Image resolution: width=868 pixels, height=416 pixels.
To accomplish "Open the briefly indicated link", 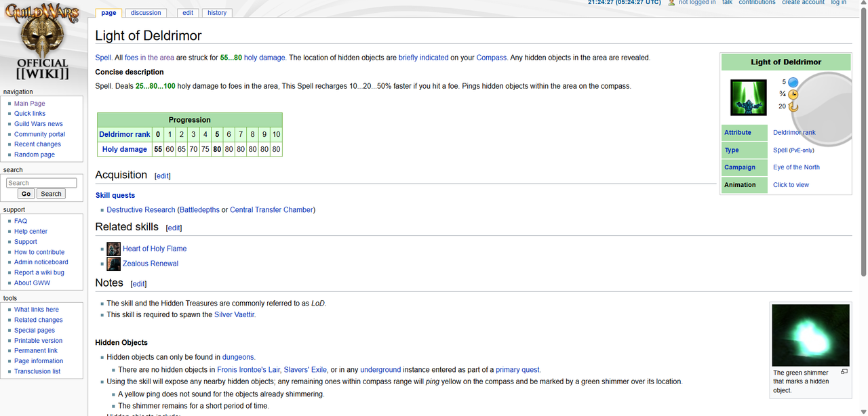I will (423, 58).
